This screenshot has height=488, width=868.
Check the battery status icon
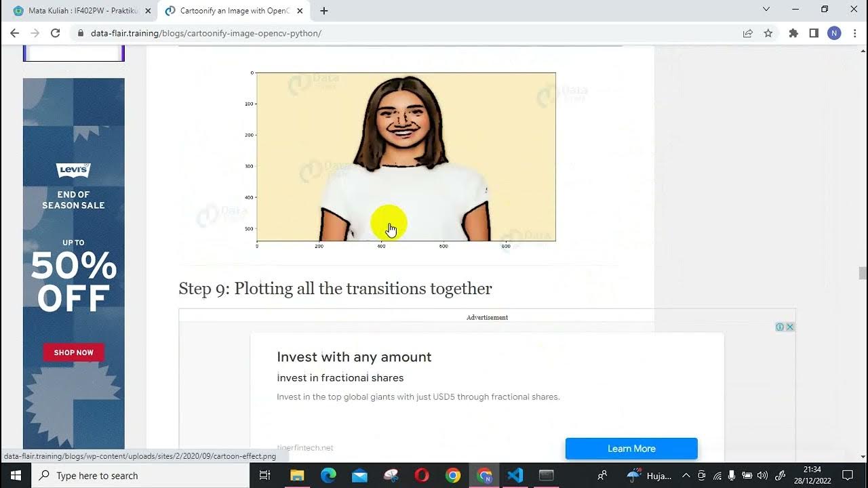(x=747, y=475)
